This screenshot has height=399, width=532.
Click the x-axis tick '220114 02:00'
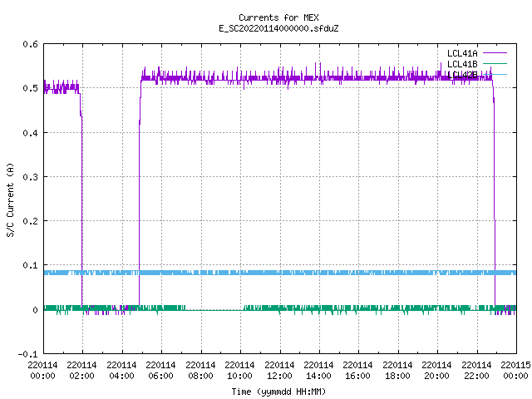[x=81, y=371]
